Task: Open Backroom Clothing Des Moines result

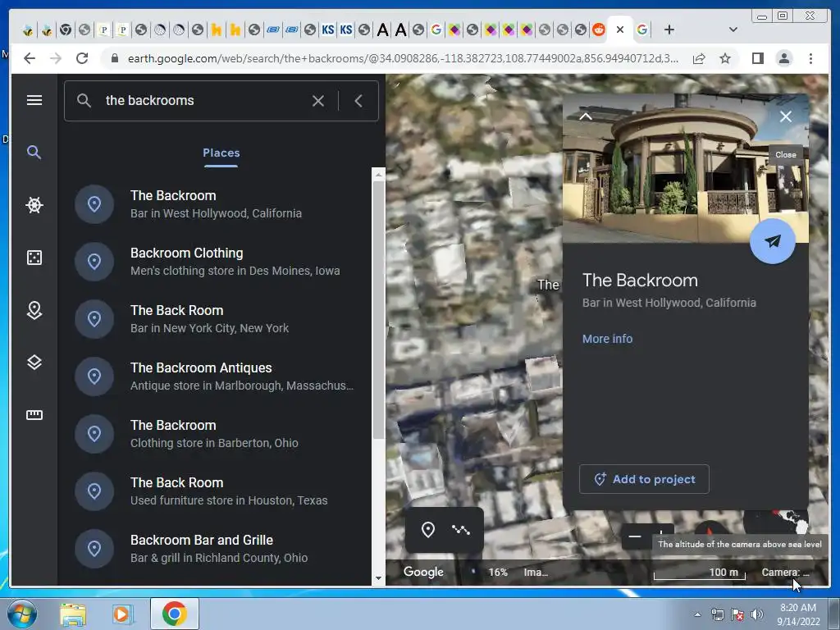Action: pyautogui.click(x=218, y=262)
